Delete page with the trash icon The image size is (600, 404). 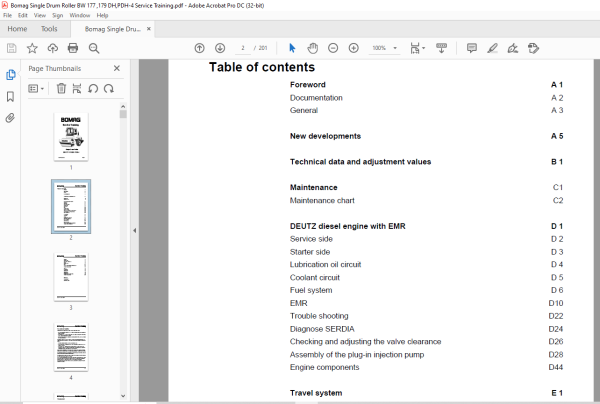[x=61, y=89]
